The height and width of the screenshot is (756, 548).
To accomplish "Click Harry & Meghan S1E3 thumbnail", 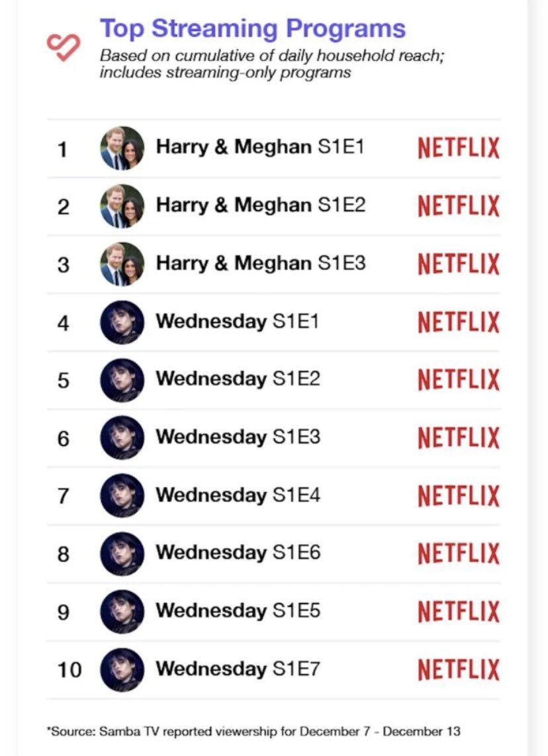I will pyautogui.click(x=122, y=264).
